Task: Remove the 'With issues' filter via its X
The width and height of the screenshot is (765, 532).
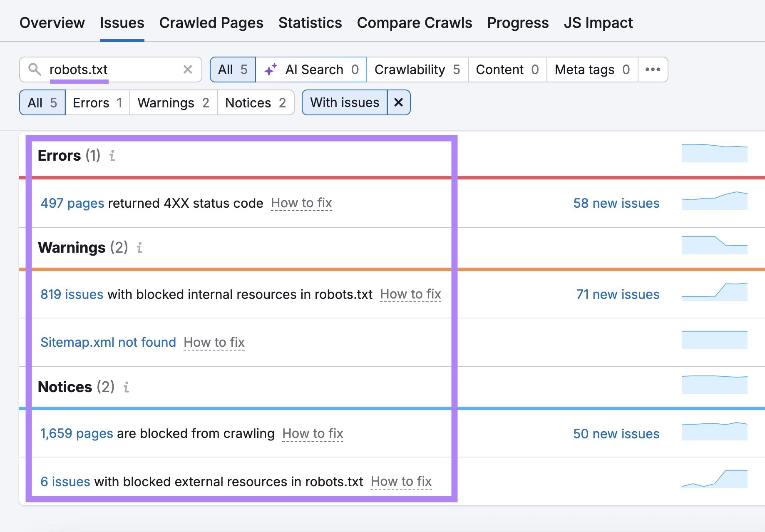Action: pos(398,102)
